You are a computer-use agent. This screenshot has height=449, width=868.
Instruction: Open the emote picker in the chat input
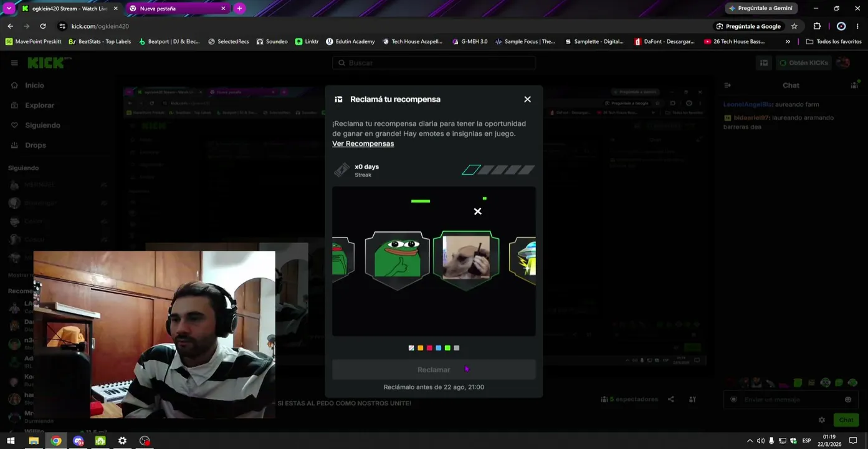(847, 400)
